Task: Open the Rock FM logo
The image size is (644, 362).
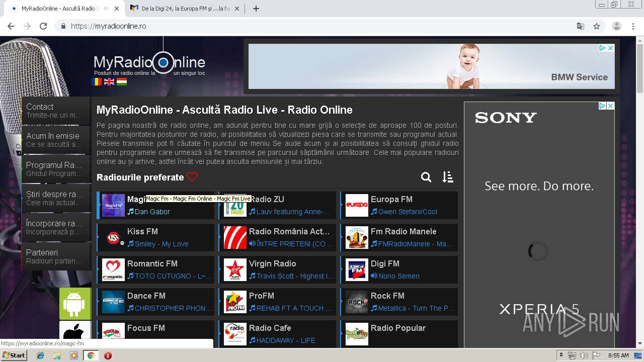Action: tap(357, 302)
